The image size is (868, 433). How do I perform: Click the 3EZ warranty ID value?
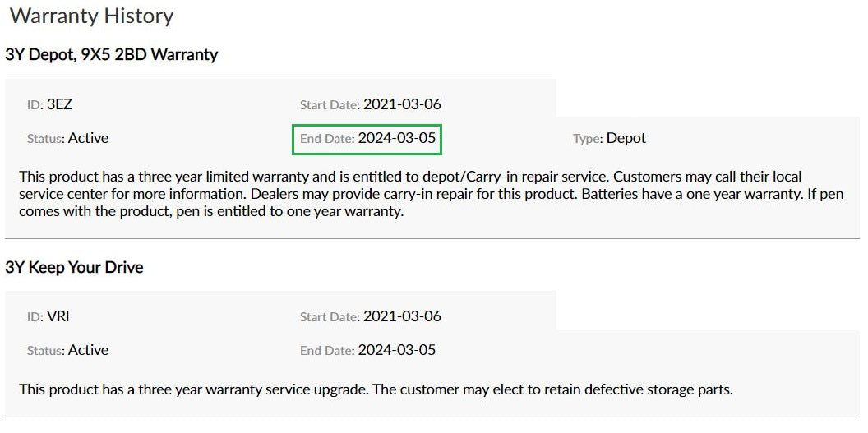[60, 104]
